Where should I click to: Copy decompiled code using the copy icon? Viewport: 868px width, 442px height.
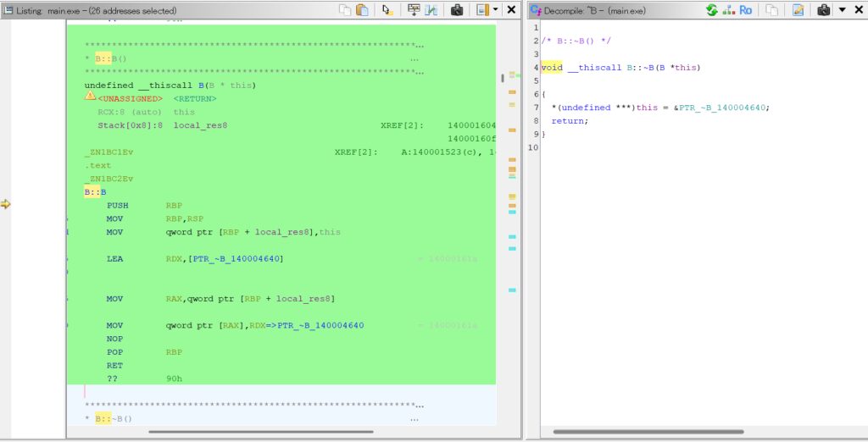[x=772, y=10]
